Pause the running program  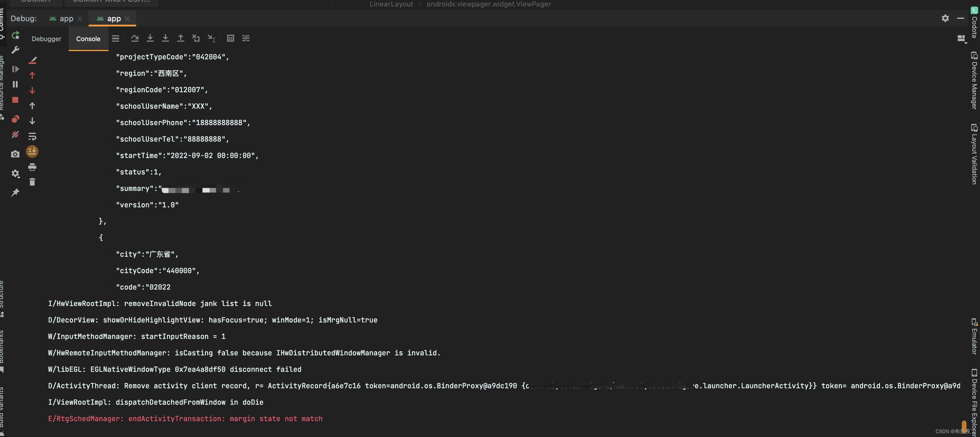pyautogui.click(x=15, y=84)
